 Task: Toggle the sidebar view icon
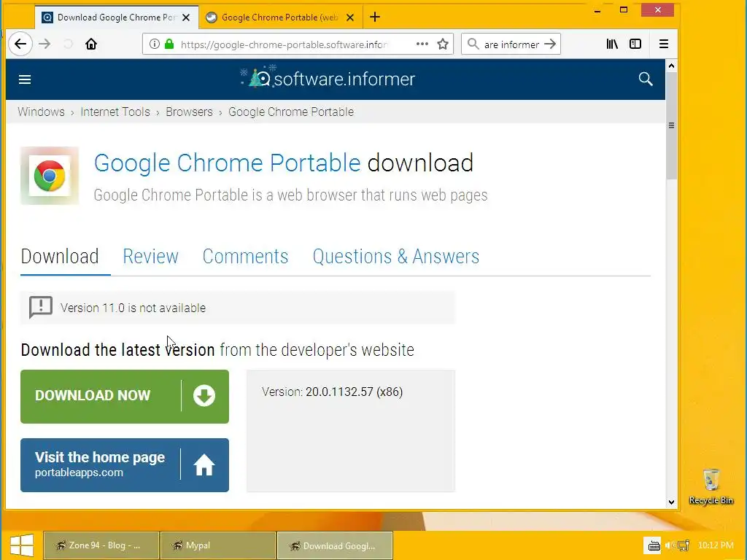point(635,44)
